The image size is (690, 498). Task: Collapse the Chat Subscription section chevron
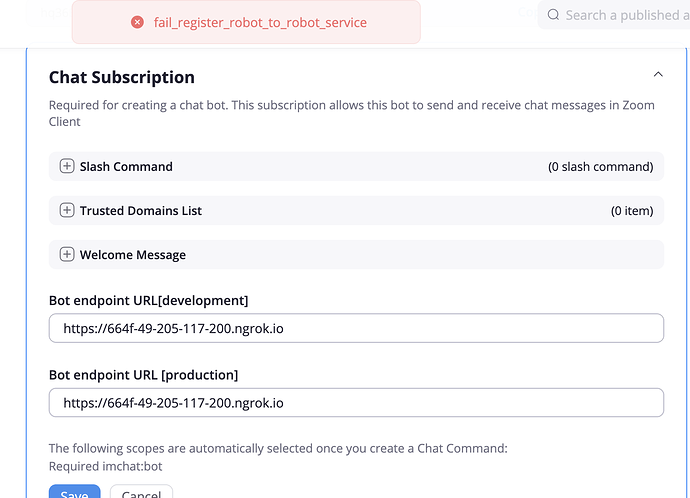point(657,75)
